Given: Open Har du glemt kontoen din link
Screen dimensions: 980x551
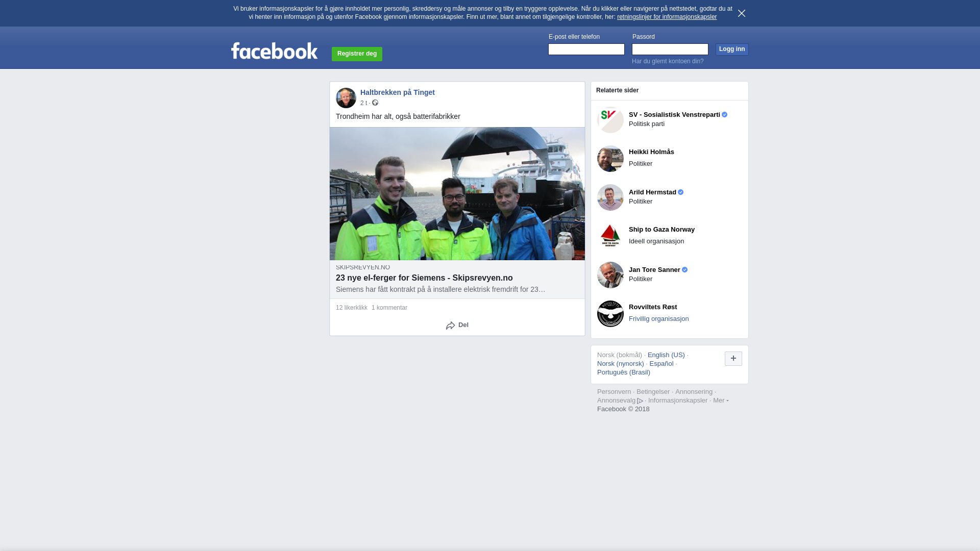Looking at the screenshot, I should 668,61.
